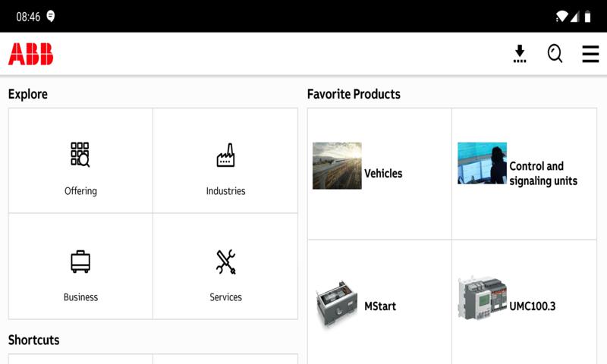
Task: Select the UMC100.3 product name
Action: (x=533, y=306)
